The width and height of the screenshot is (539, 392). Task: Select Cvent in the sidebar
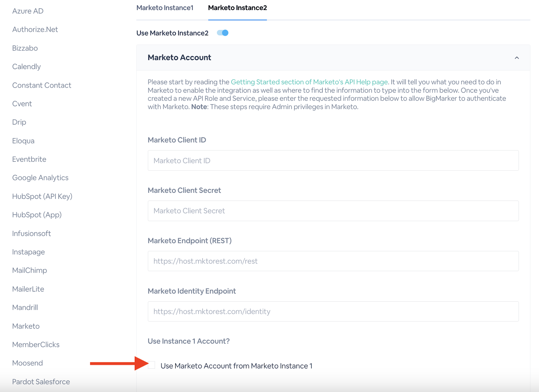22,104
